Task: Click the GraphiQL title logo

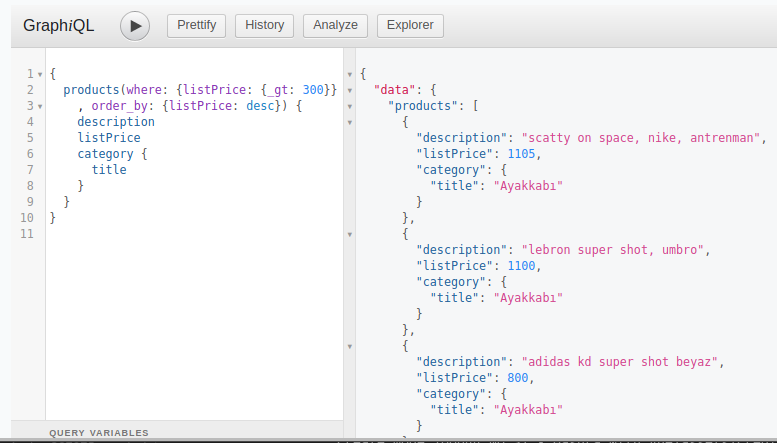Action: point(59,26)
